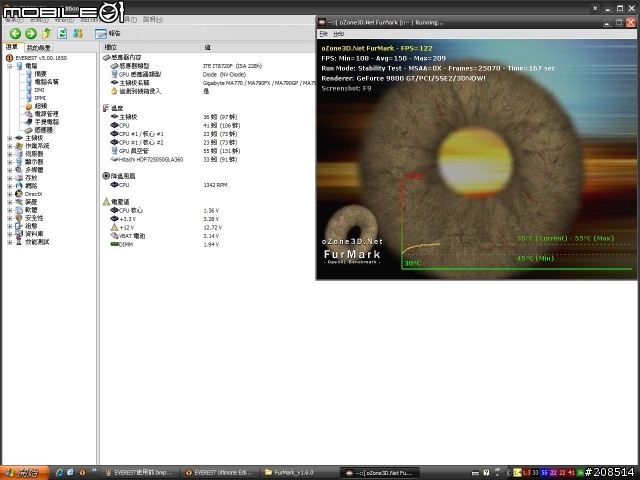Image resolution: width=640 pixels, height=480 pixels.
Task: Select the Hitachi HDP725050GLA360 temperature row
Action: point(208,160)
